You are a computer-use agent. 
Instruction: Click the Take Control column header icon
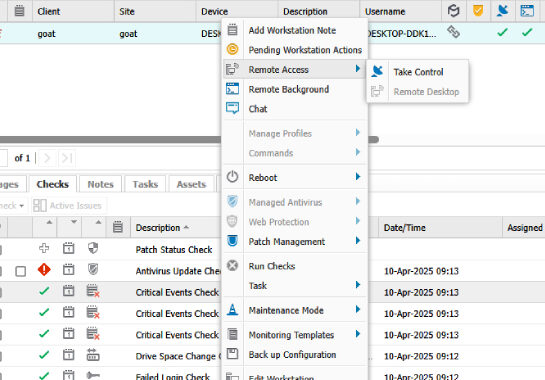[503, 11]
